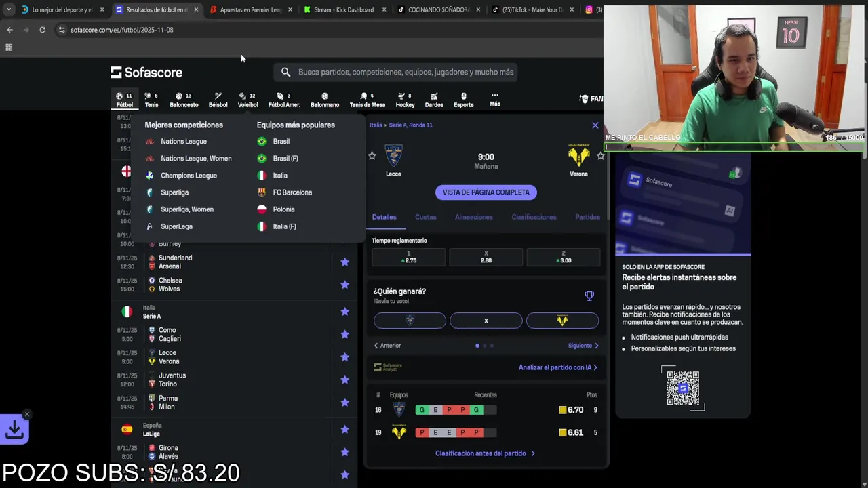Switch to the Detalles tab
This screenshot has height=488, width=868.
click(x=384, y=217)
